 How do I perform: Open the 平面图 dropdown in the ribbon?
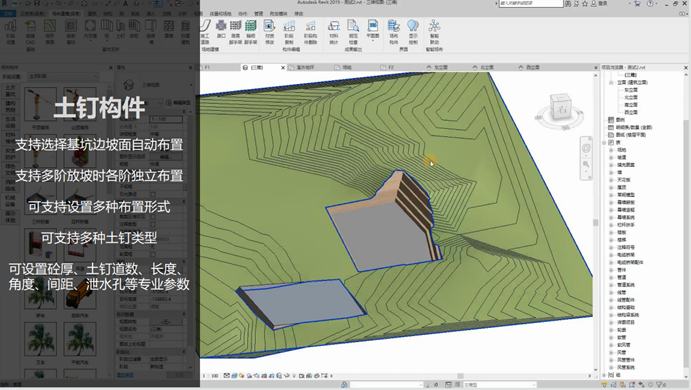click(372, 31)
